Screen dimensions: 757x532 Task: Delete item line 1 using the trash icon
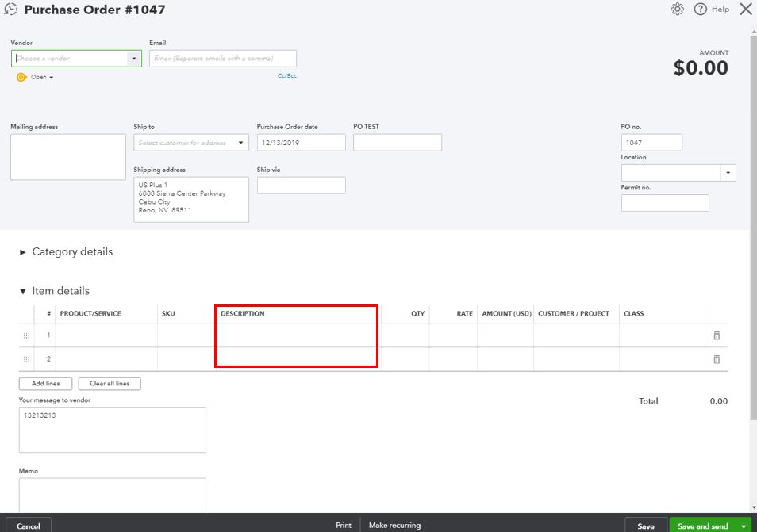tap(717, 335)
